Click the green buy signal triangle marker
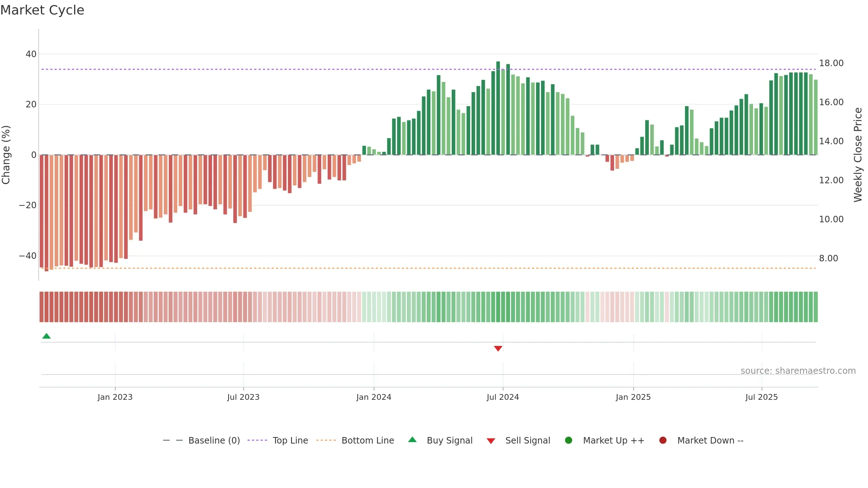The image size is (868, 488). (x=46, y=336)
